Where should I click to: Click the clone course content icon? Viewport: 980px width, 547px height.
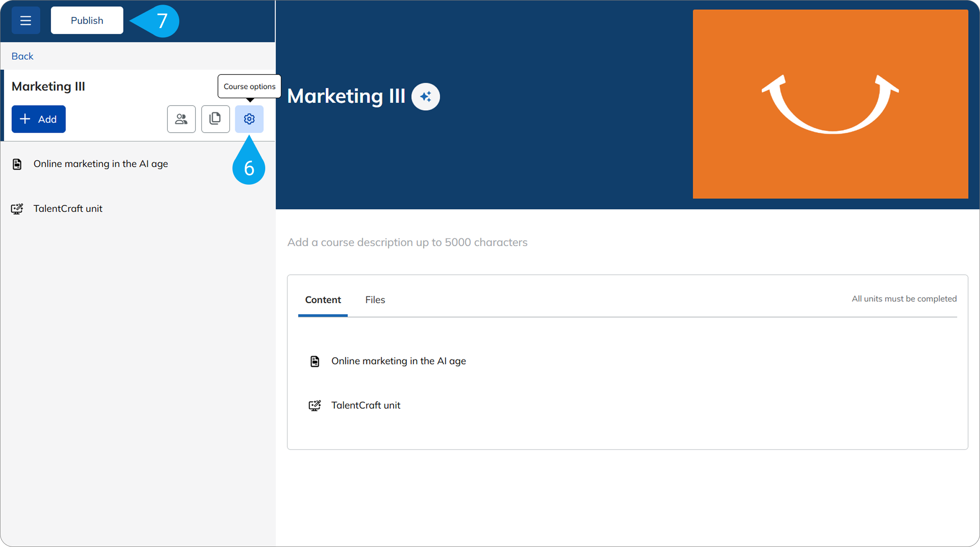tap(215, 119)
